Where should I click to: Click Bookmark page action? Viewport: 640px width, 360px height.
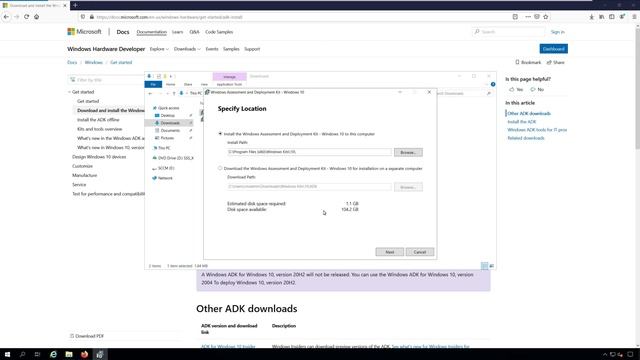(x=528, y=62)
